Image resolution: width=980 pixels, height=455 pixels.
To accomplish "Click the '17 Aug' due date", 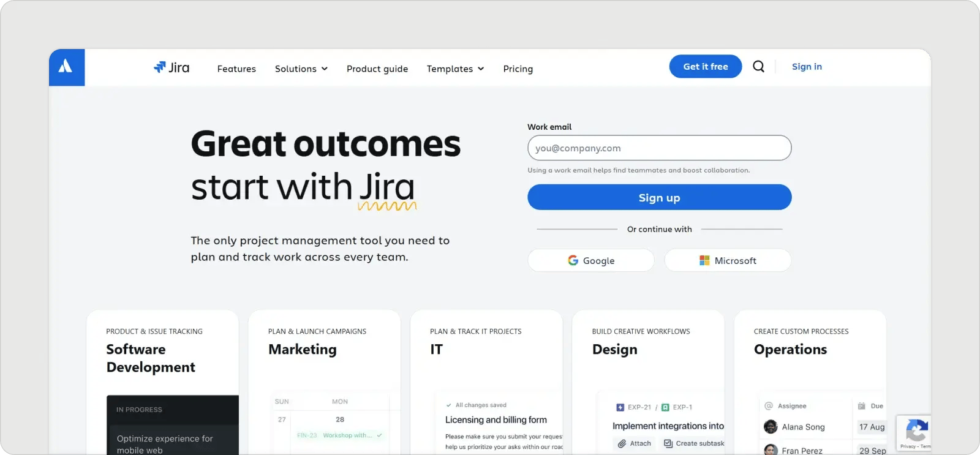I will [872, 427].
